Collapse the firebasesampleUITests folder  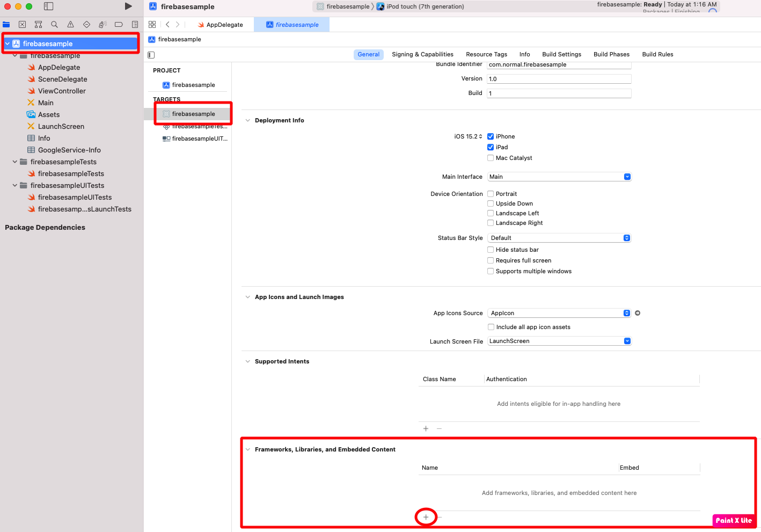14,185
